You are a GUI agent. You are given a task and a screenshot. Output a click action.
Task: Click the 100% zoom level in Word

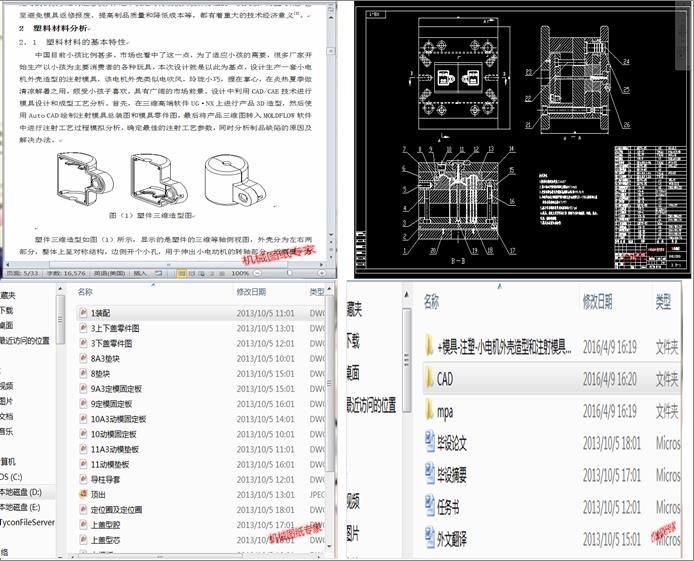(240, 273)
